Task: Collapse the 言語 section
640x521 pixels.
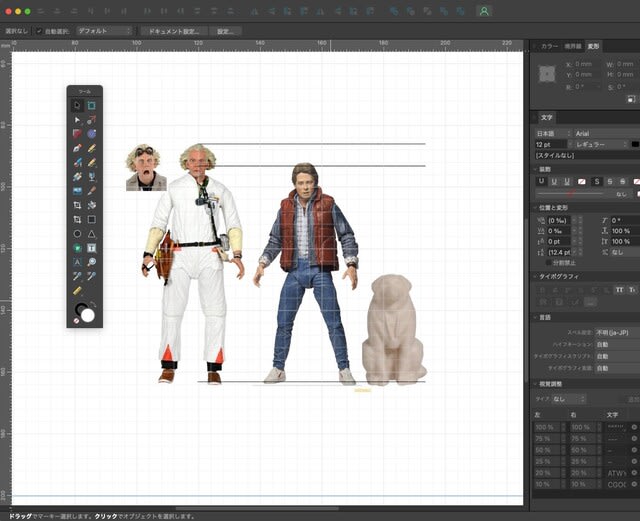Action: pos(536,317)
